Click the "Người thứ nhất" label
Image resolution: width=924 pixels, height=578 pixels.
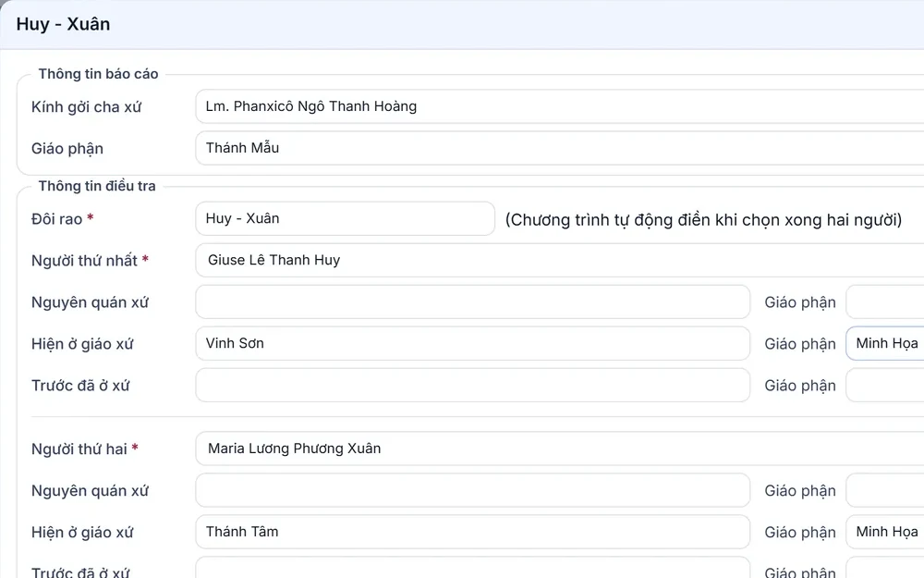[x=84, y=261]
